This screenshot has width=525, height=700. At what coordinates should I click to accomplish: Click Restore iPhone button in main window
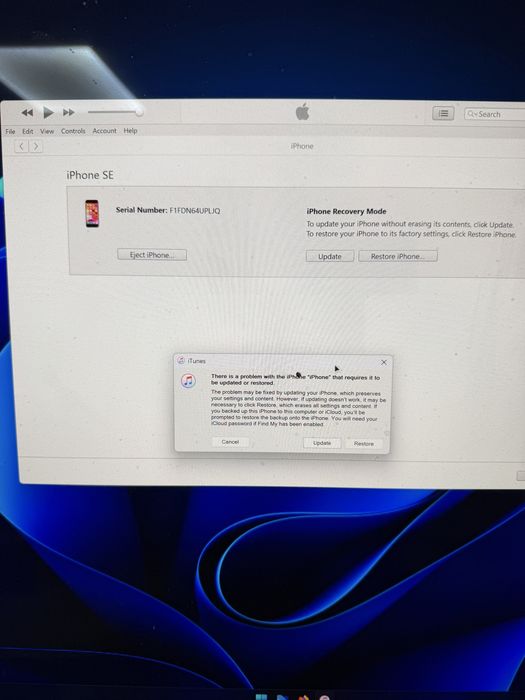tap(398, 256)
